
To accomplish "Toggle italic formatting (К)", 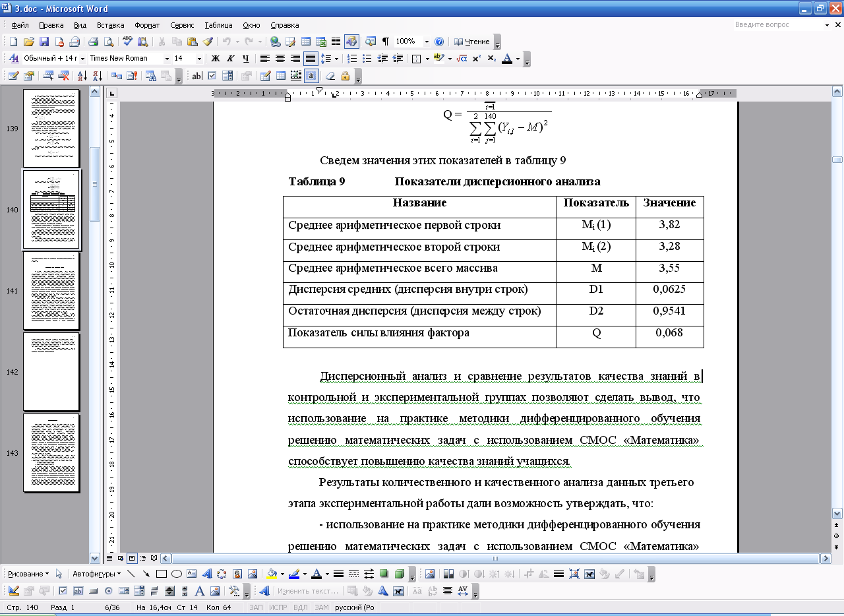I will click(x=230, y=58).
